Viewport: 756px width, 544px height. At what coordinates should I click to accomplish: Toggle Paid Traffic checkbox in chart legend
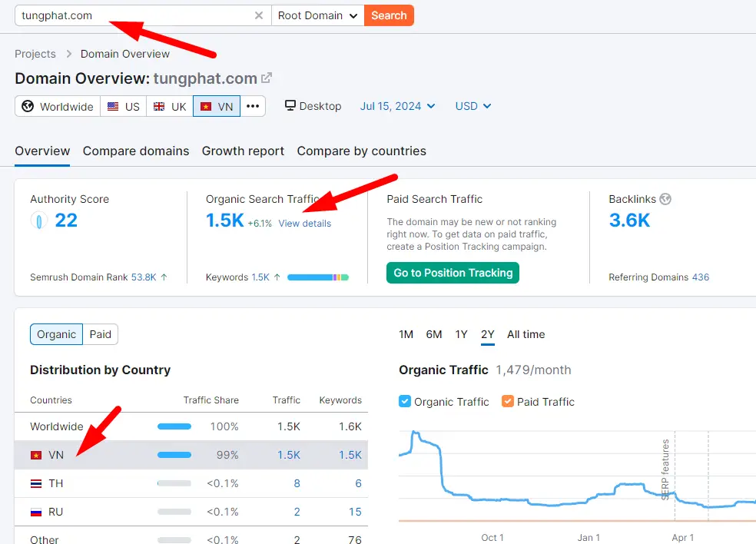tap(508, 401)
